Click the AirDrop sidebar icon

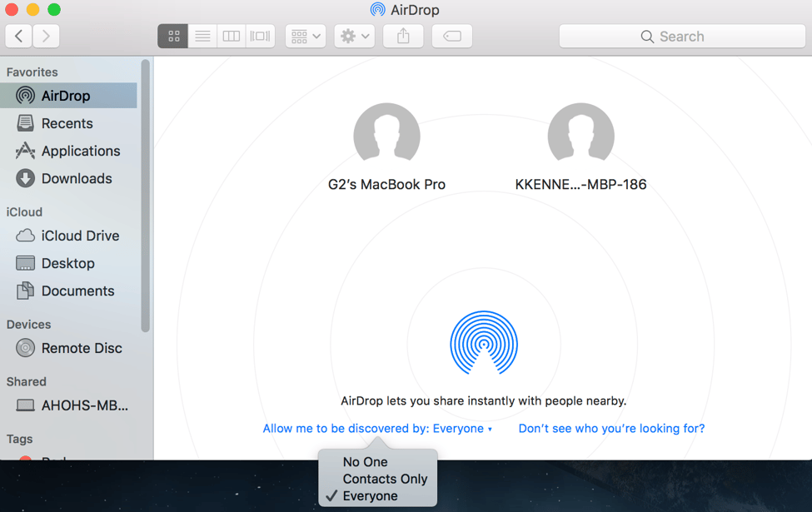coord(25,96)
